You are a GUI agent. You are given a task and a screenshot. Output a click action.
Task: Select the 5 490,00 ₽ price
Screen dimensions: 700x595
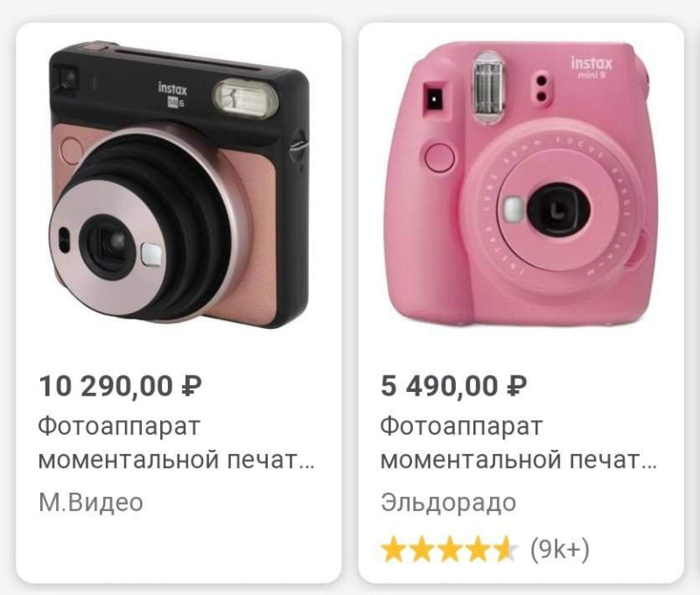click(453, 386)
